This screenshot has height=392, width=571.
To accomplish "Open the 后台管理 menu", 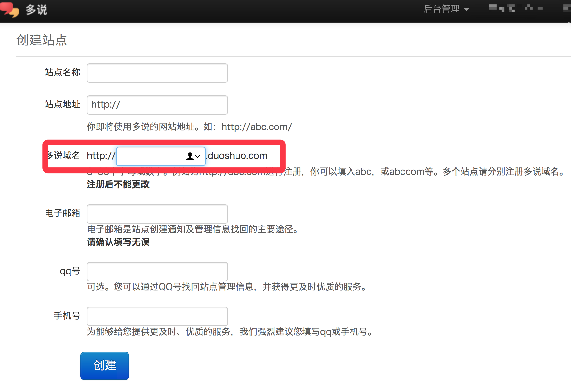I will coord(442,9).
